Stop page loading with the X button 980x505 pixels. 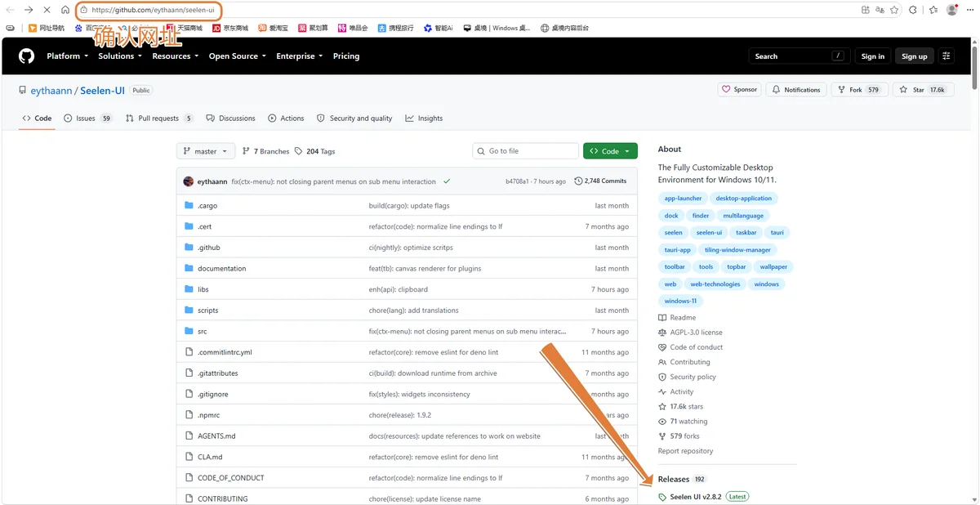pyautogui.click(x=47, y=10)
